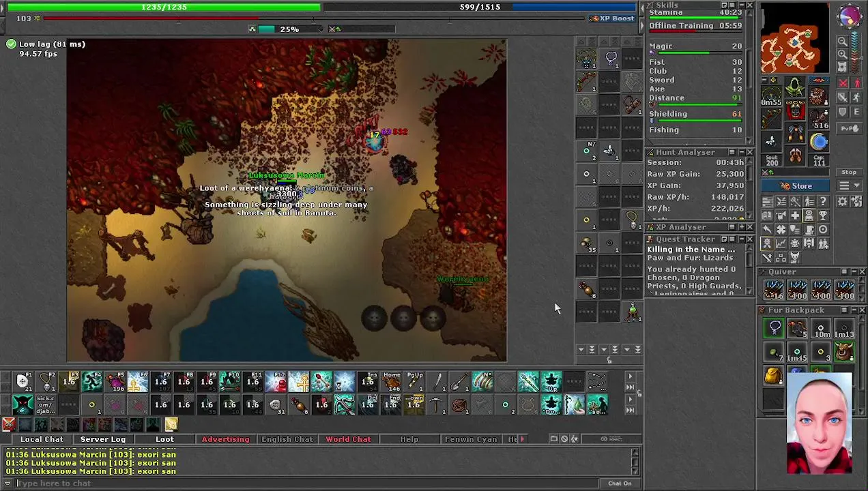Center the minimap with the star icon

coord(842,67)
